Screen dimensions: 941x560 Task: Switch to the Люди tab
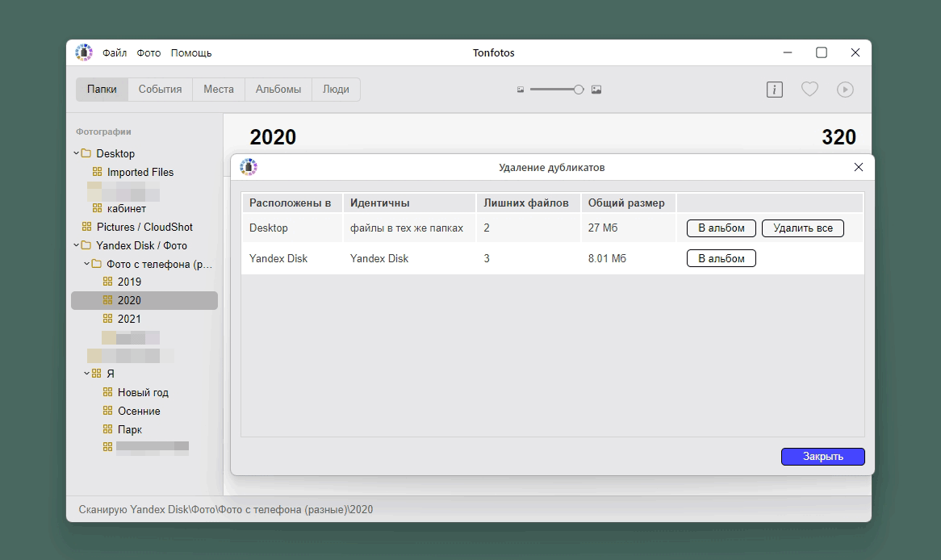[x=336, y=90]
